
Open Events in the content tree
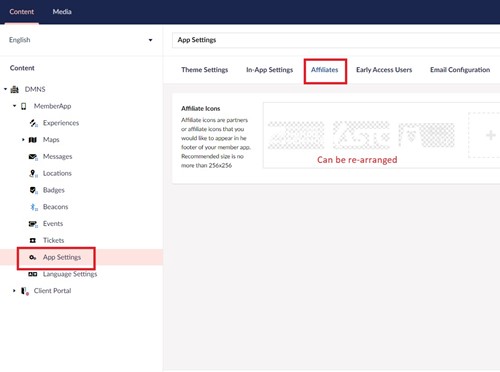pos(53,224)
